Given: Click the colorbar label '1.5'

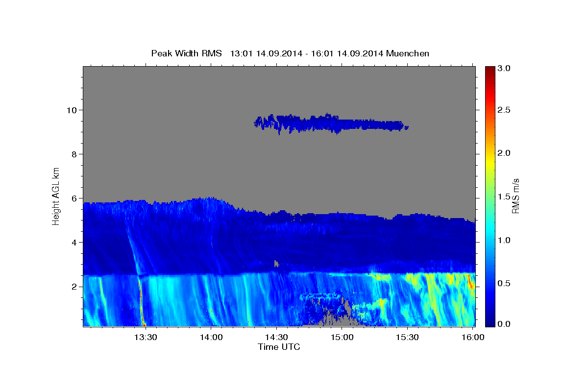Looking at the screenshot, I should (505, 196).
